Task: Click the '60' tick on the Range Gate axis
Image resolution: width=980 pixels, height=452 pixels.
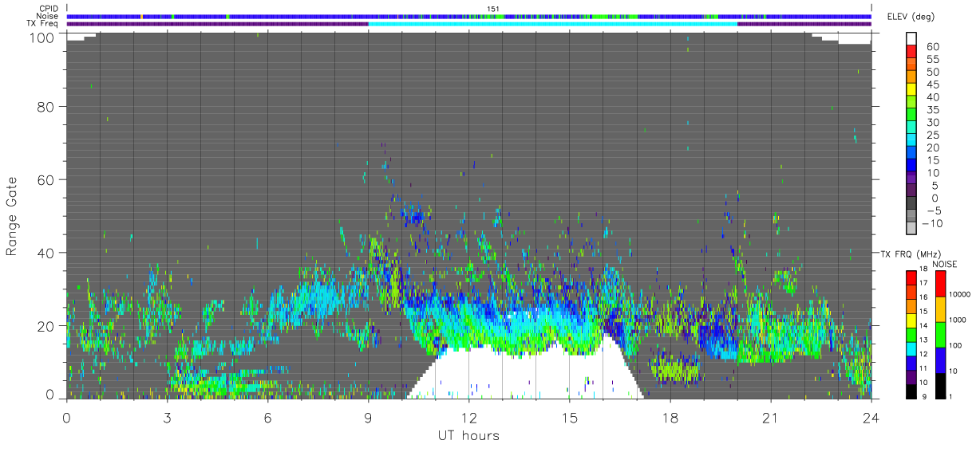Action: tap(46, 179)
